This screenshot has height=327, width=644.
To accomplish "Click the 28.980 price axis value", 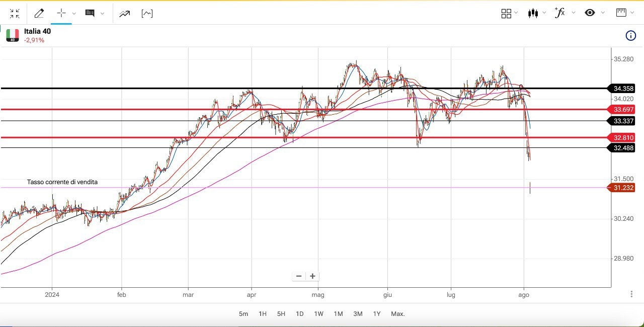I will click(623, 259).
